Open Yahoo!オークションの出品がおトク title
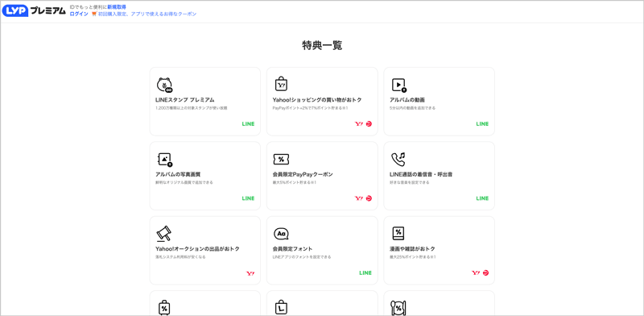Viewport: 644px width, 316px height. 197,248
